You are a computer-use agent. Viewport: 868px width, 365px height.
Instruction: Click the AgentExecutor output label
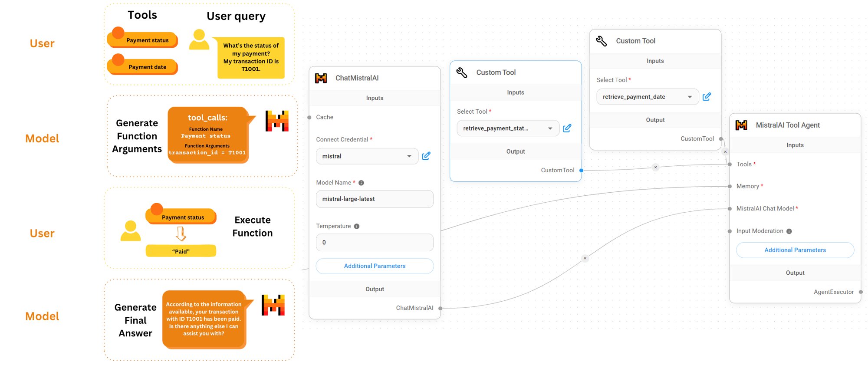click(x=833, y=292)
